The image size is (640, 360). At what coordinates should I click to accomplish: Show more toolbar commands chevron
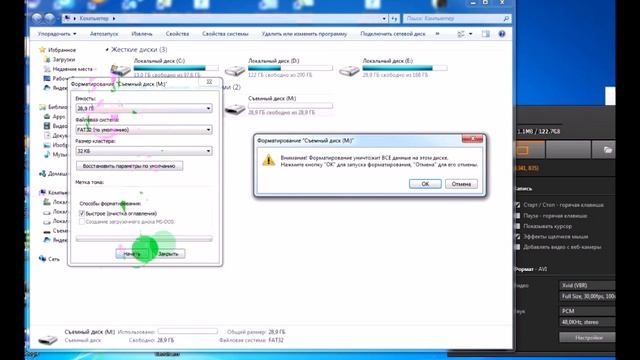[x=438, y=34]
